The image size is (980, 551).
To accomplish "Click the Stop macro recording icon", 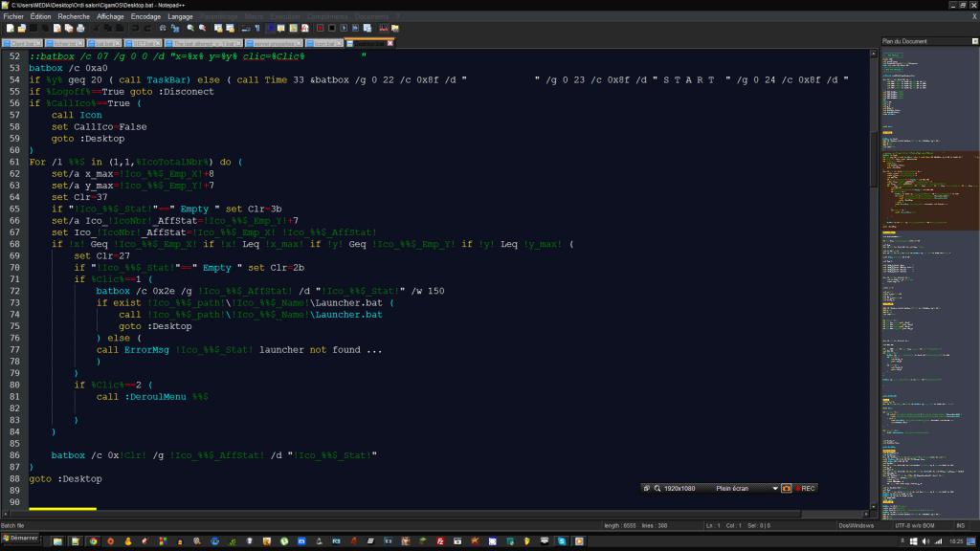I will [332, 28].
